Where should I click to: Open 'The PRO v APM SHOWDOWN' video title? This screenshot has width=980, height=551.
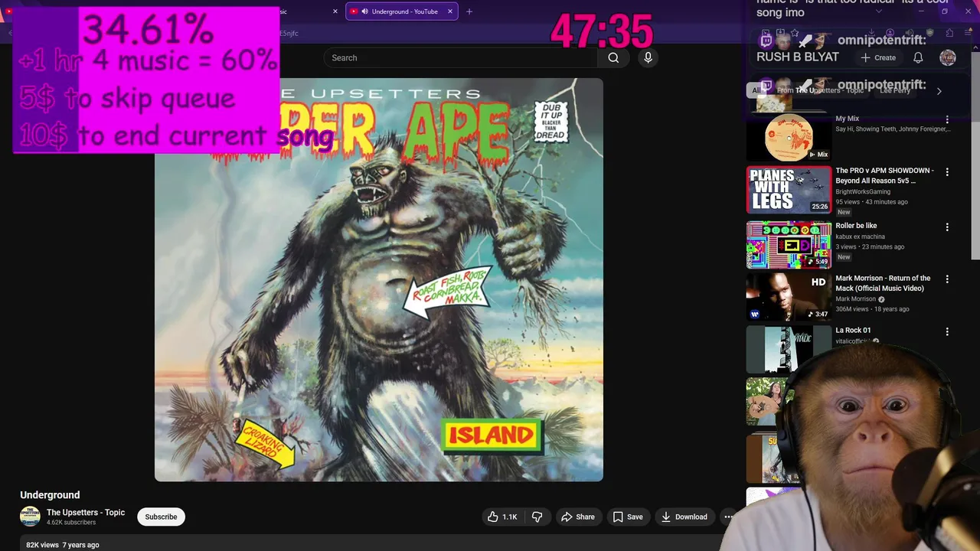click(884, 176)
